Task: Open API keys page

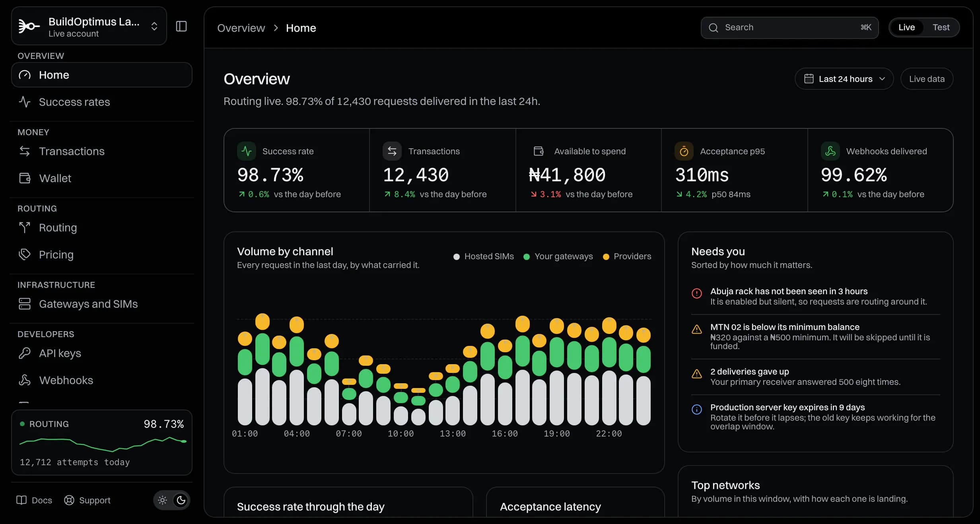Action: [102, 353]
